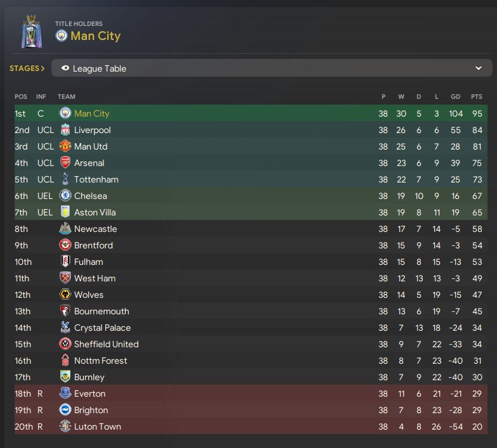Click the Chelsea club crest
Screen dimensions: 497x448
(x=65, y=196)
